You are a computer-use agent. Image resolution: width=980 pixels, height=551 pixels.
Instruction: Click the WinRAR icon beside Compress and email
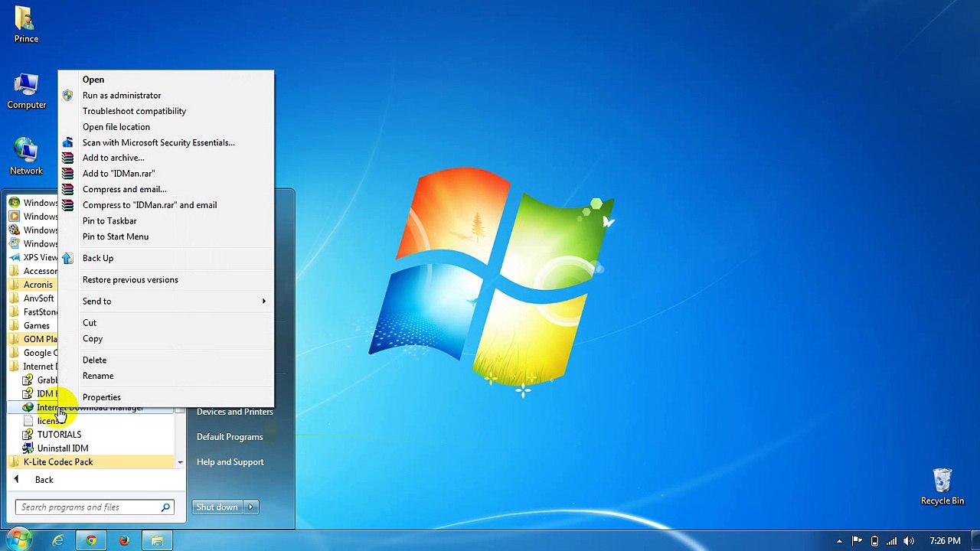coord(67,189)
